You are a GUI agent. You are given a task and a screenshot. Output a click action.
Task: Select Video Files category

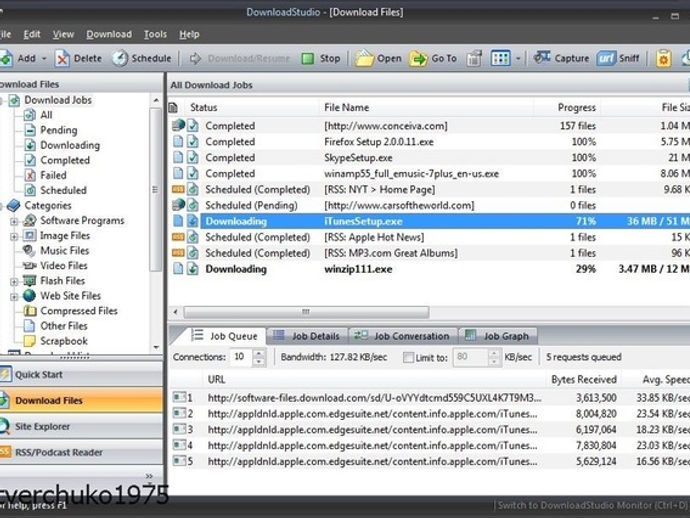click(63, 265)
